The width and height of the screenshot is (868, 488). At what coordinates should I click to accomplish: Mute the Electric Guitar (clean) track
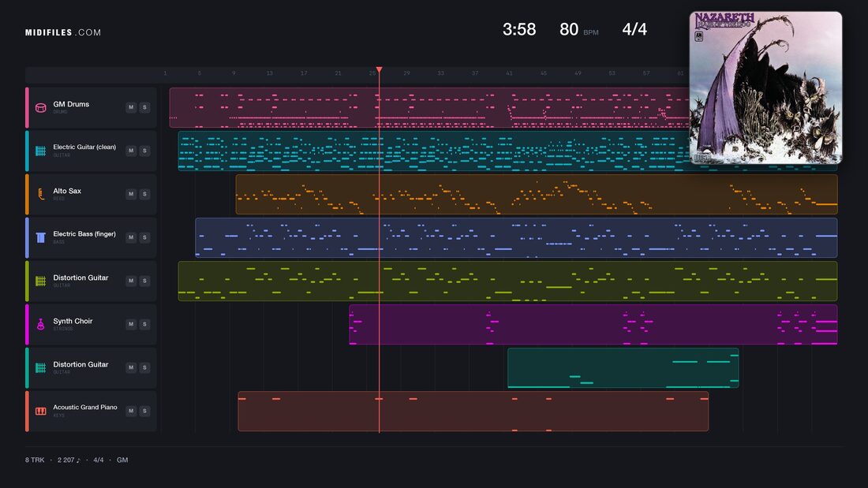[131, 151]
